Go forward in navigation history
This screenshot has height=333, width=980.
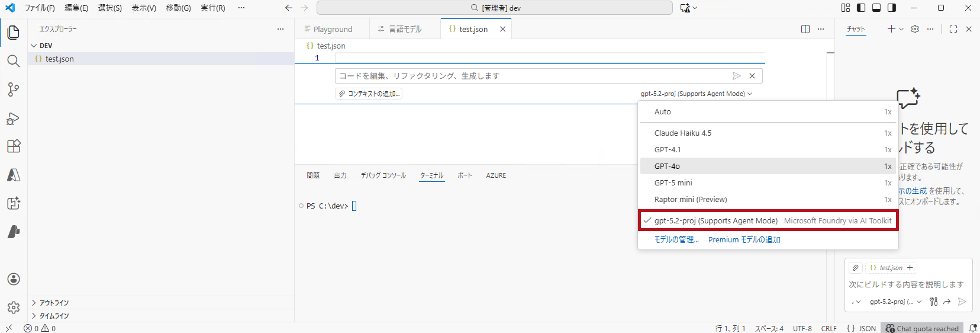tap(304, 8)
